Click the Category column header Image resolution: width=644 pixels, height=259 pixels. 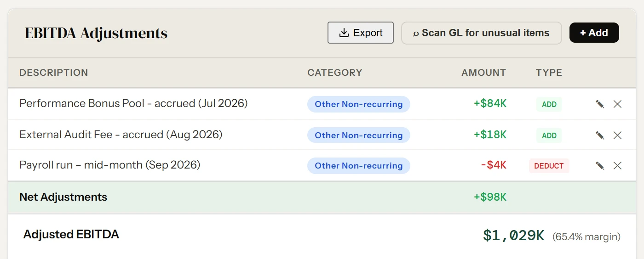(334, 73)
